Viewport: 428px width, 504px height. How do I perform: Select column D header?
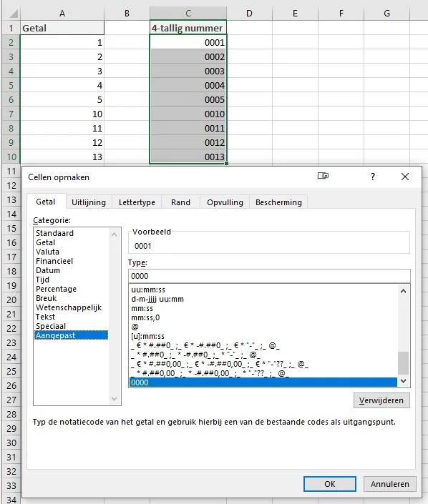(249, 14)
